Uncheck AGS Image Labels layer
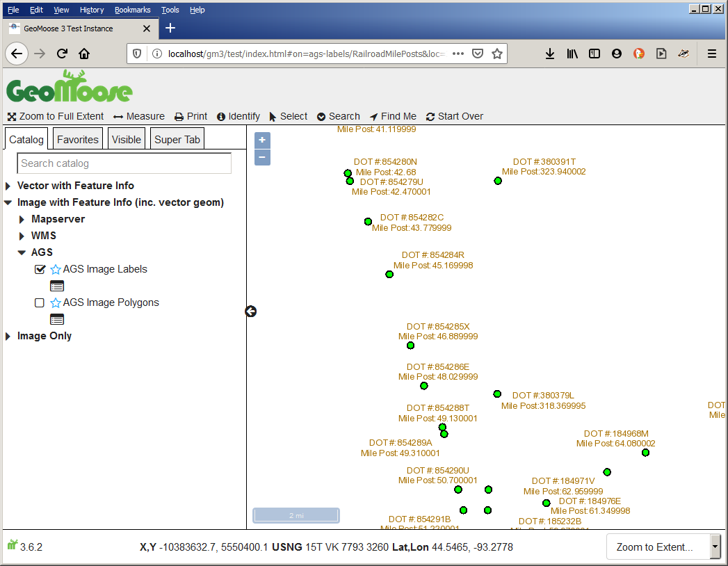This screenshot has width=728, height=566. pos(40,269)
